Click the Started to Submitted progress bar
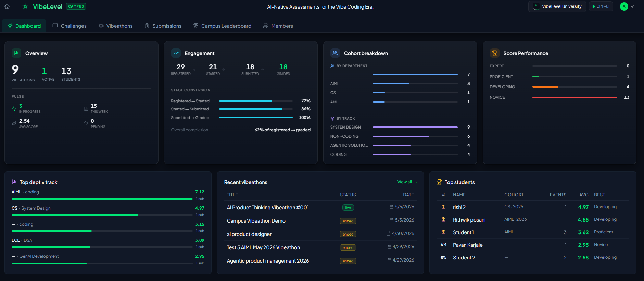Screen dimensions: 644x281 (x=256, y=109)
